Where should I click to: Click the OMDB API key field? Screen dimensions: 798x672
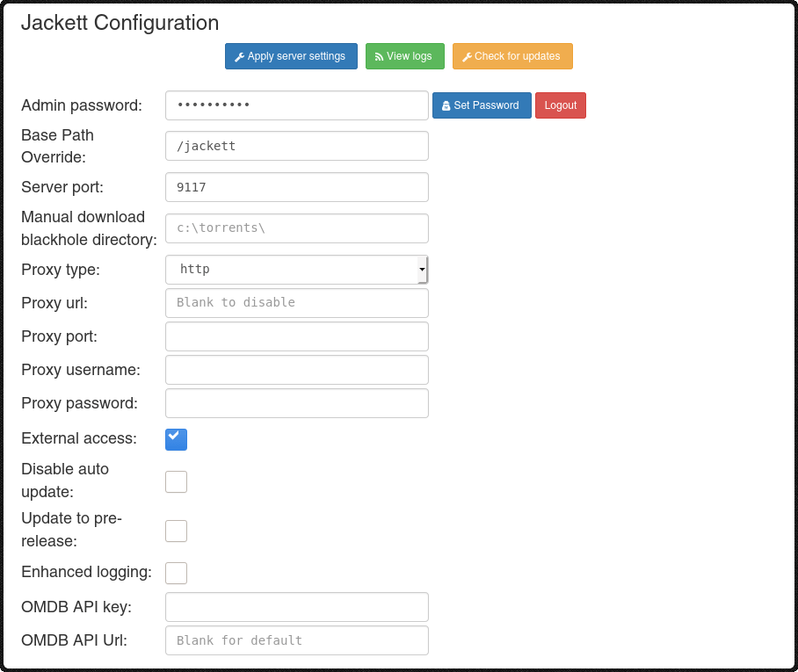pos(296,607)
